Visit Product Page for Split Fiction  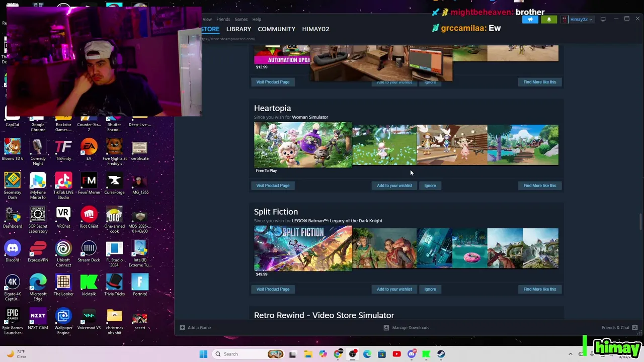tap(273, 289)
